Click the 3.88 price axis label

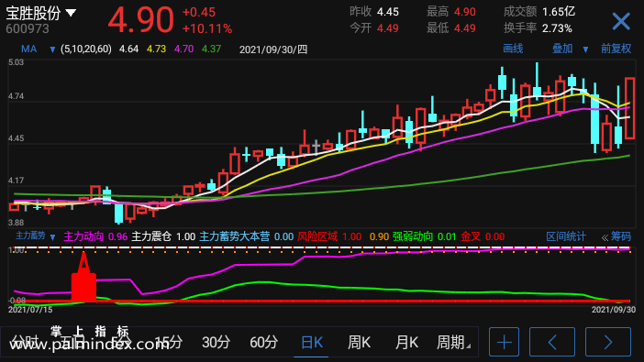tap(16, 223)
